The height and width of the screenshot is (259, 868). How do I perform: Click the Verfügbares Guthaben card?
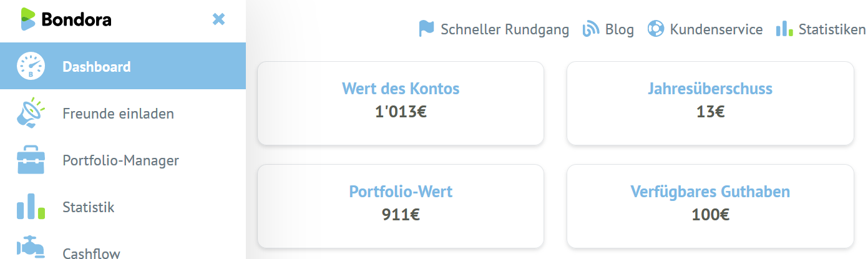coord(710,206)
